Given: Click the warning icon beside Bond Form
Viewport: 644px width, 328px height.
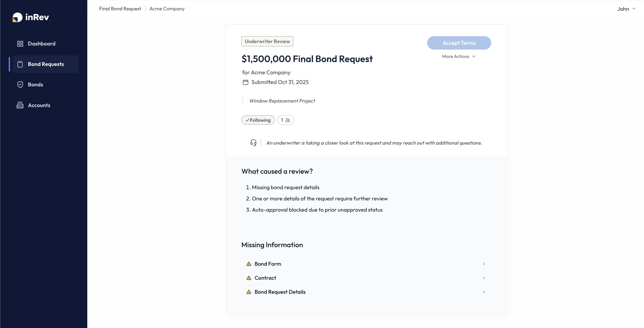Looking at the screenshot, I should (249, 264).
